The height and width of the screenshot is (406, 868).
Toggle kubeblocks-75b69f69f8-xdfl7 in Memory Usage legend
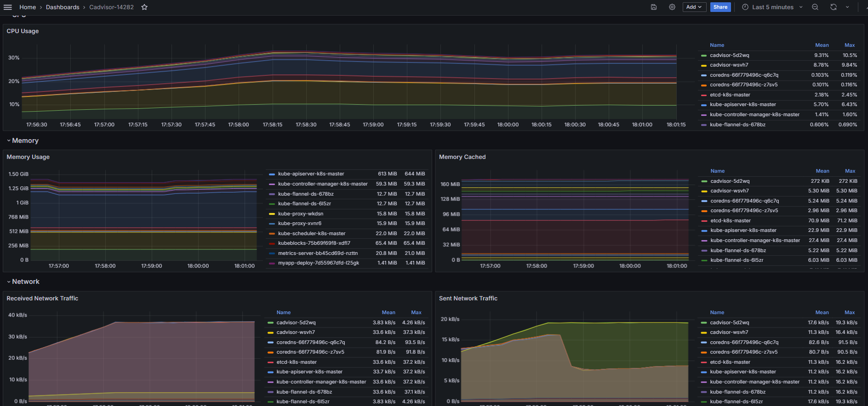point(314,243)
